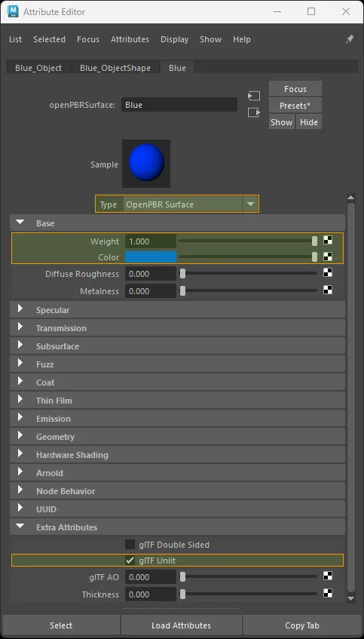Open the Focus menu

[88, 39]
